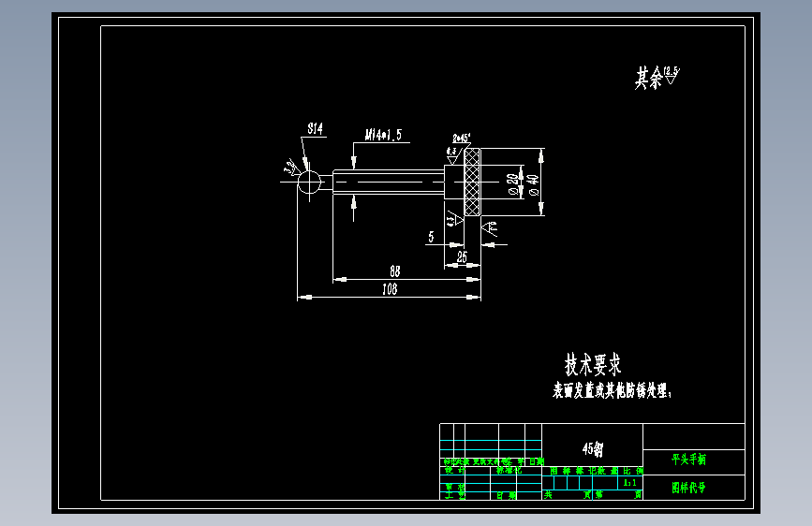Select the 108 overall length dimension

(390, 289)
